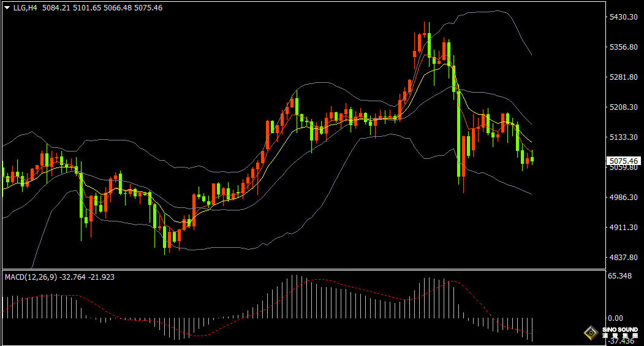Click the MACD values -32.764 -21.923 text
The image size is (644, 346).
pos(86,277)
